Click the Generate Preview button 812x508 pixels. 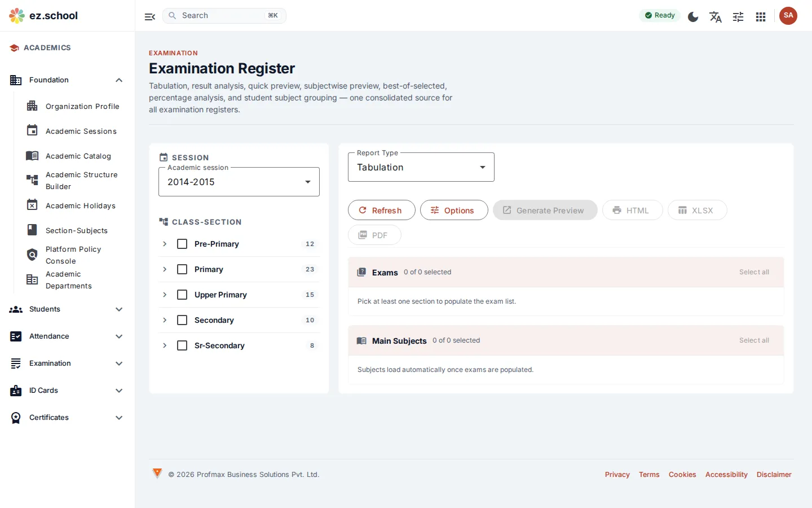pyautogui.click(x=545, y=210)
